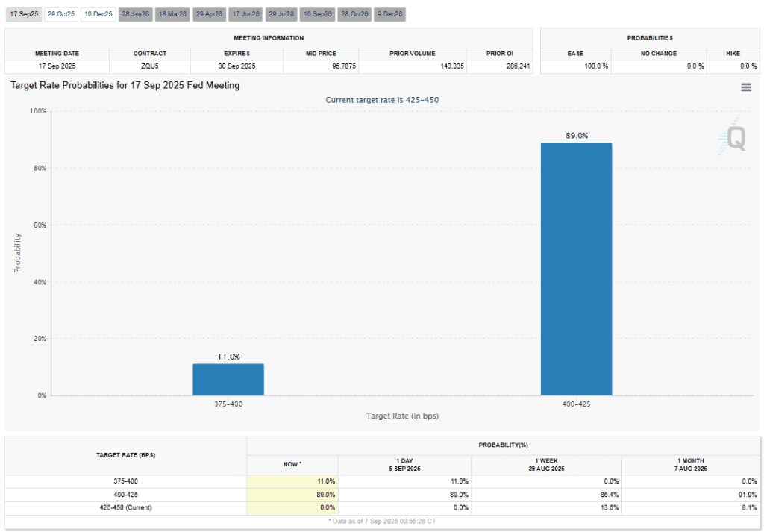
Task: Click the QuikStrike Q logo watermark
Action: tap(735, 139)
